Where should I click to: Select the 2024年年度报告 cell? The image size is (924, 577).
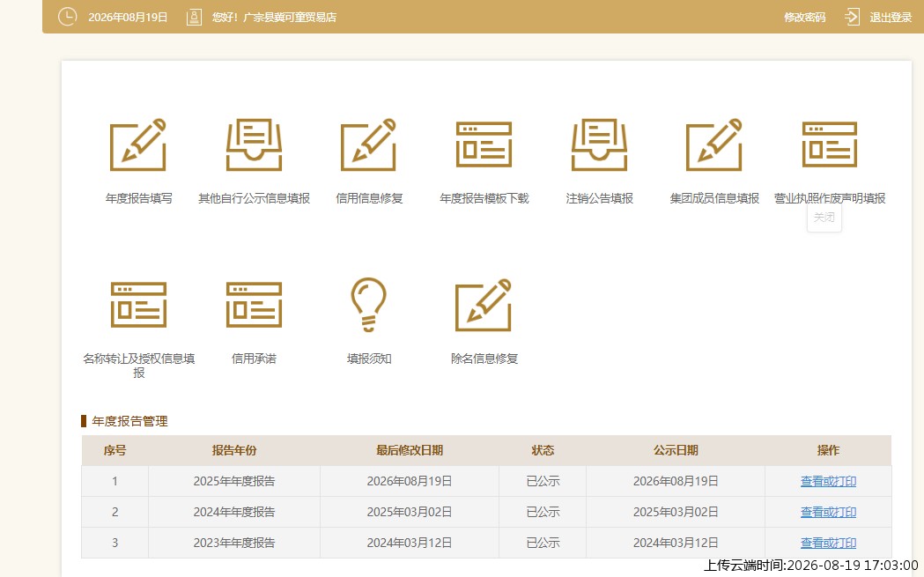tap(234, 512)
